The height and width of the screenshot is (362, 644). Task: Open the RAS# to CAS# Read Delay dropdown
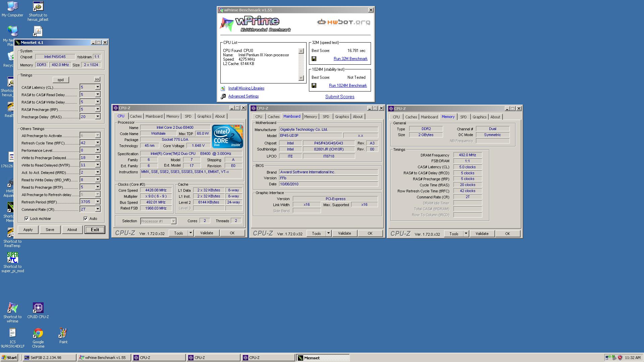98,95
